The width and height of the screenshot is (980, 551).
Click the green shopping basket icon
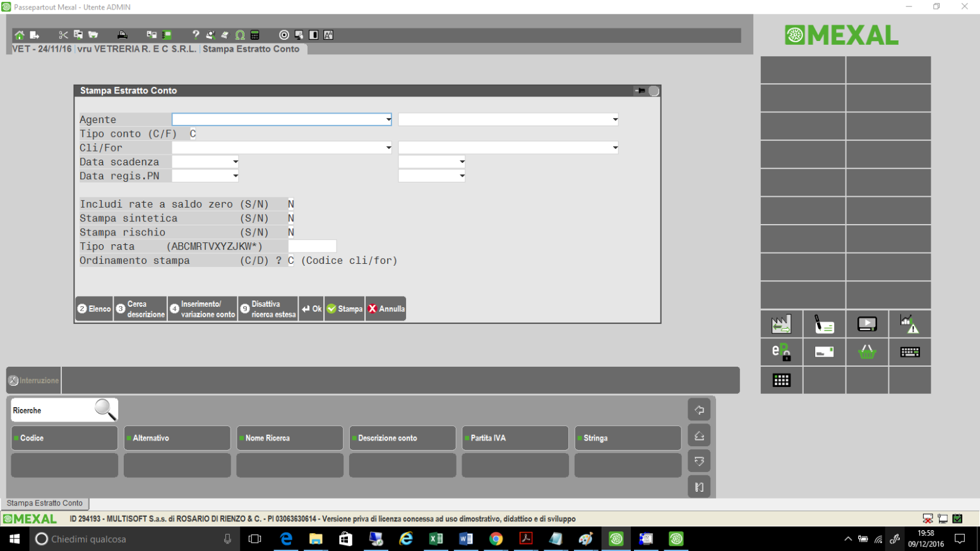(x=867, y=352)
